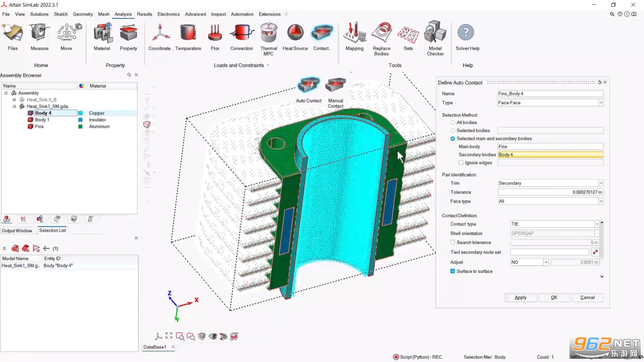Click the Insulator blue color swatch
This screenshot has height=362, width=644.
coord(80,120)
